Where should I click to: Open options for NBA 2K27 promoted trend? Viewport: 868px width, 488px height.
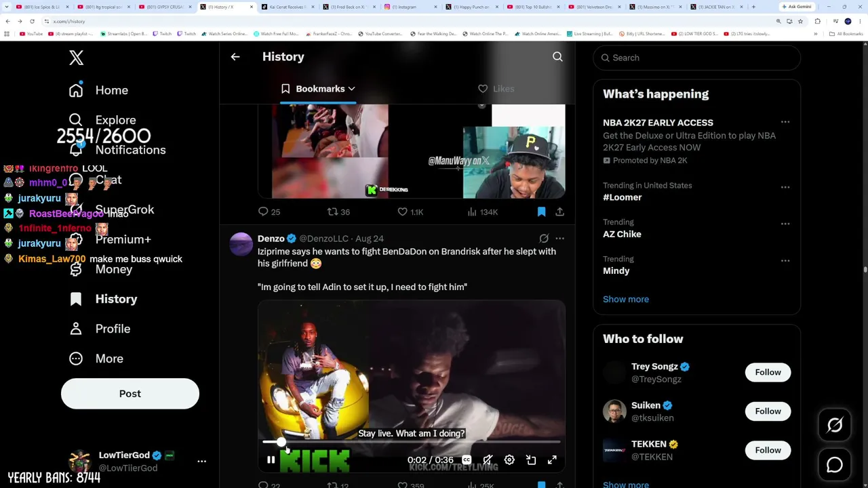[785, 123]
